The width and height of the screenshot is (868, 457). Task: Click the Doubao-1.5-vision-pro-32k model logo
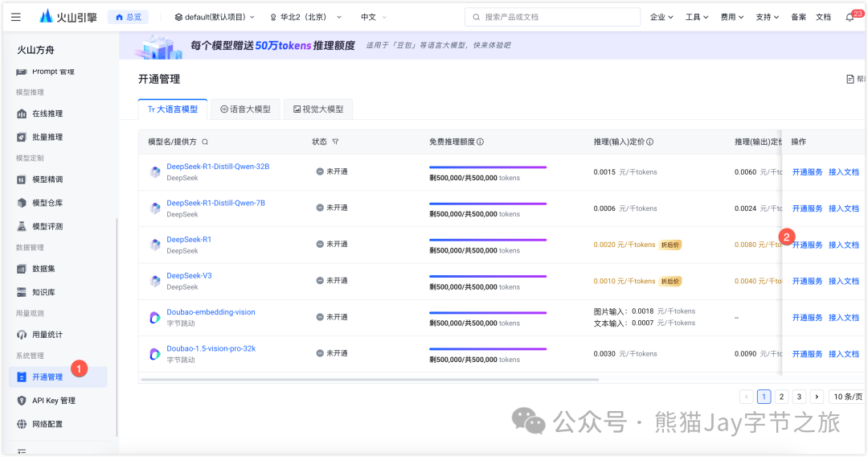[x=155, y=354]
